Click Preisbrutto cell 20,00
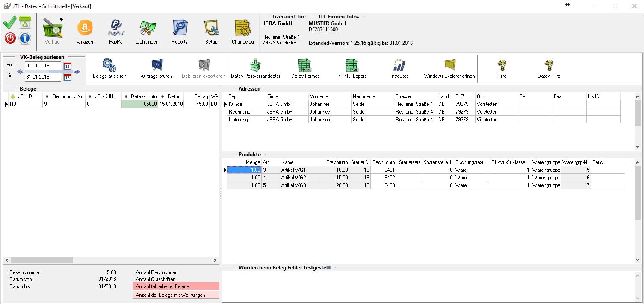Screen dimensions: 644x304 [x=334, y=185]
